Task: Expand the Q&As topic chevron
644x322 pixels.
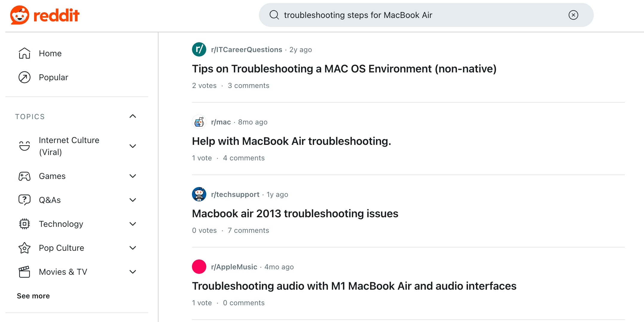Action: point(133,200)
